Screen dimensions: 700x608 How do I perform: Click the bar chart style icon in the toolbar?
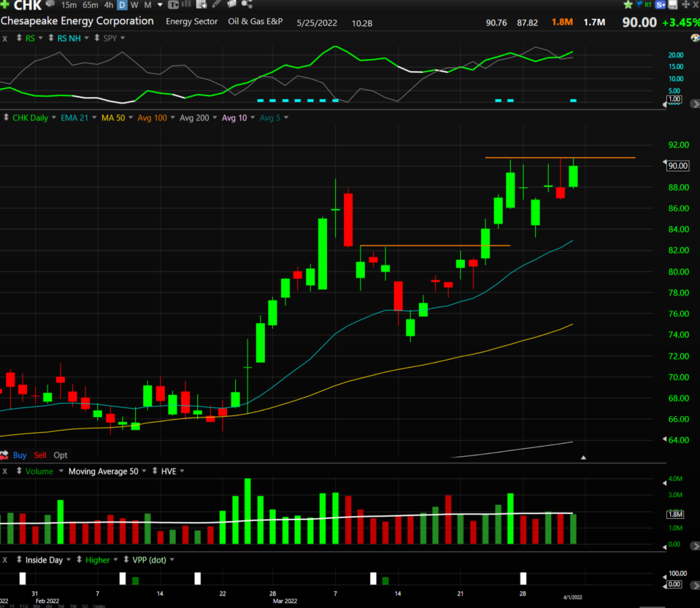tap(186, 5)
